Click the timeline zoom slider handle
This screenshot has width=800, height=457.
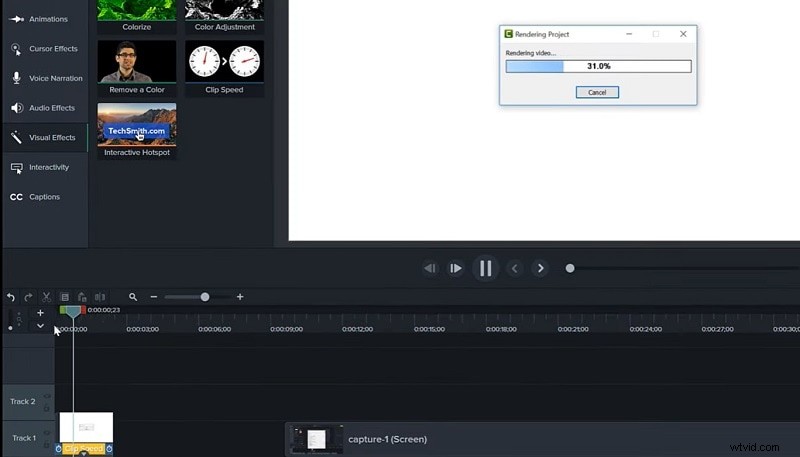(x=205, y=297)
